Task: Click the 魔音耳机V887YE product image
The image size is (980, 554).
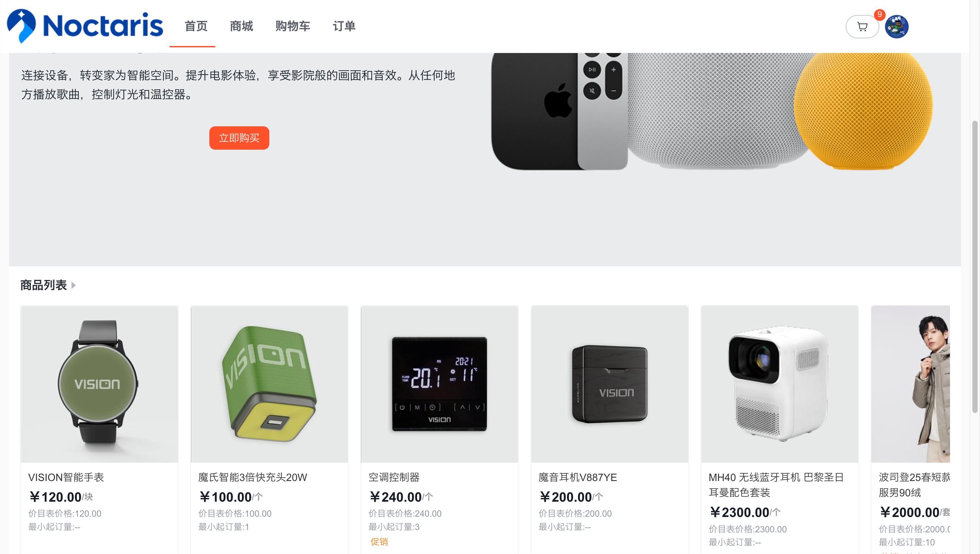Action: pyautogui.click(x=609, y=384)
